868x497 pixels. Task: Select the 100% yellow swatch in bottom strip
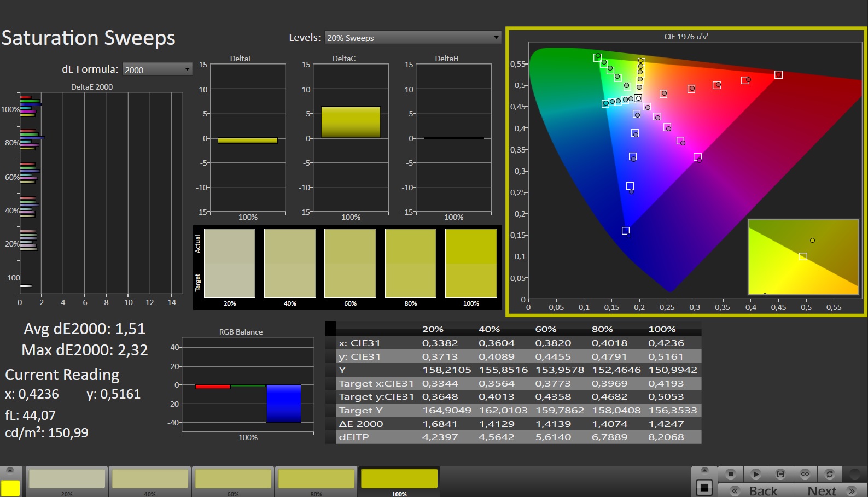(399, 480)
